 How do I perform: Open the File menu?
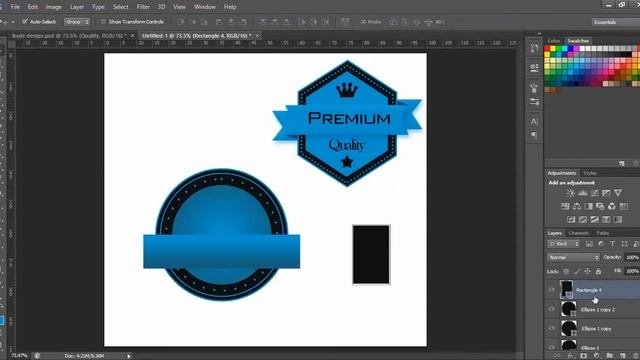point(15,7)
